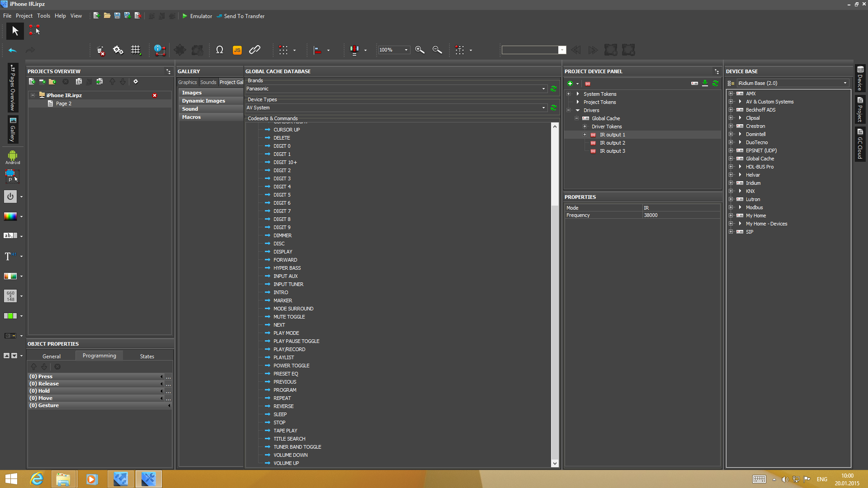Click the undo back arrow icon

pyautogui.click(x=13, y=50)
